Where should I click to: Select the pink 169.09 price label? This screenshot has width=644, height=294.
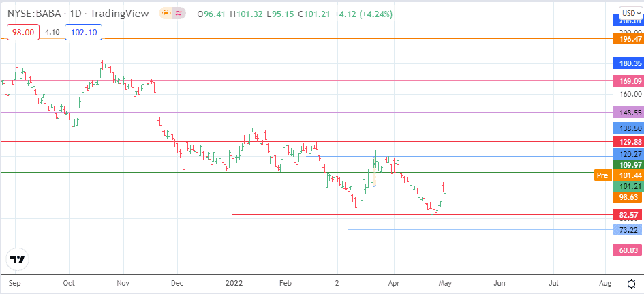tap(628, 81)
